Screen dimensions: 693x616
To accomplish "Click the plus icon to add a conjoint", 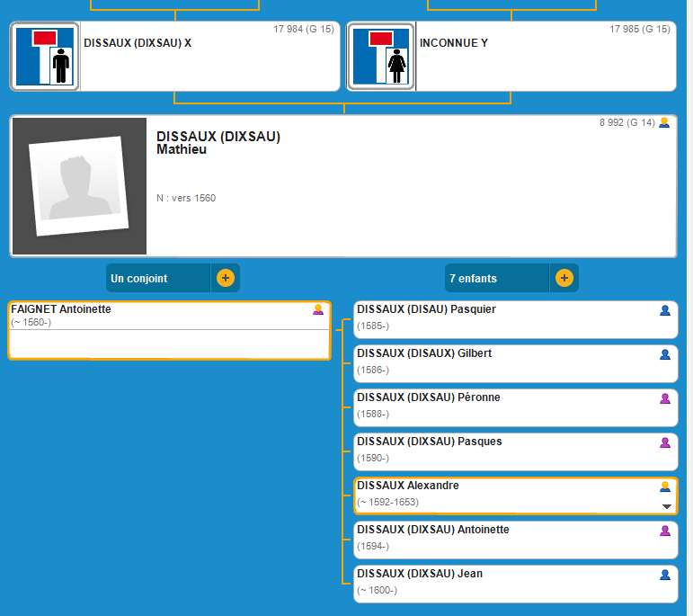I will click(x=225, y=278).
